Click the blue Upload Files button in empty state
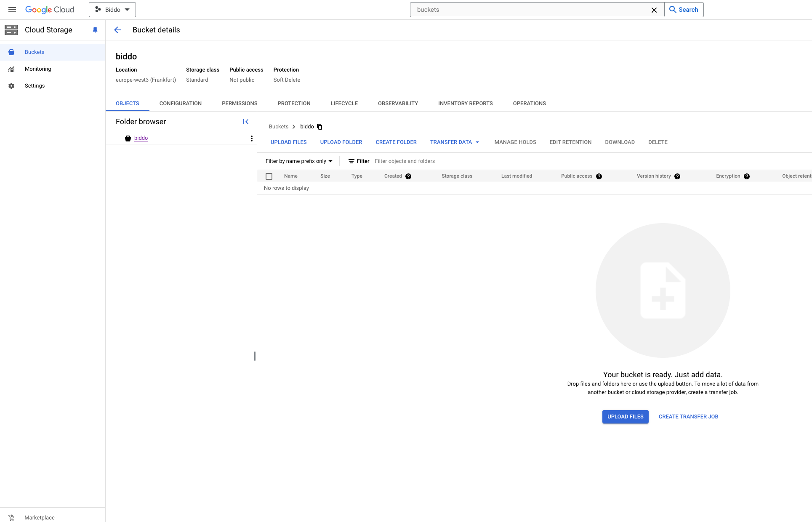 [x=626, y=417]
